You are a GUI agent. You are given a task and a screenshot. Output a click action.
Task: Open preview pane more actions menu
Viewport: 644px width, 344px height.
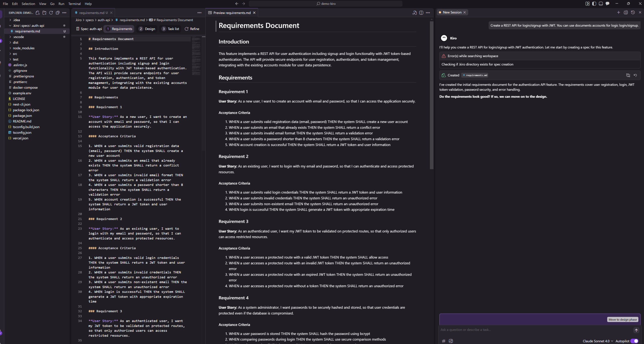(428, 13)
